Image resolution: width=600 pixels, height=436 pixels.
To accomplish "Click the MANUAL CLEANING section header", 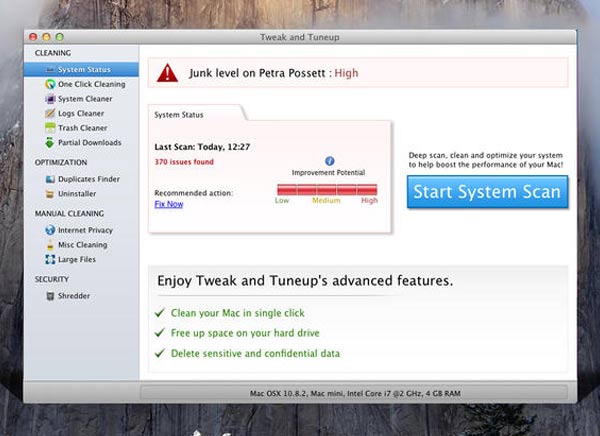I will (x=69, y=214).
